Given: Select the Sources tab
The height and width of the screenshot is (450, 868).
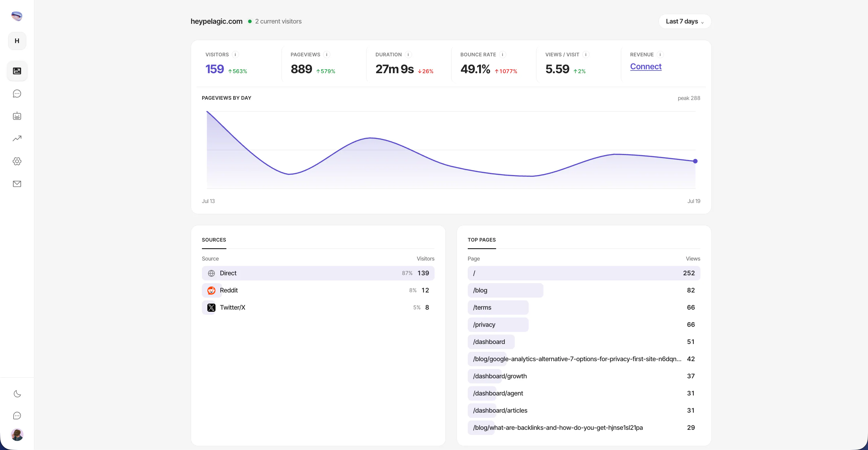Looking at the screenshot, I should [214, 240].
